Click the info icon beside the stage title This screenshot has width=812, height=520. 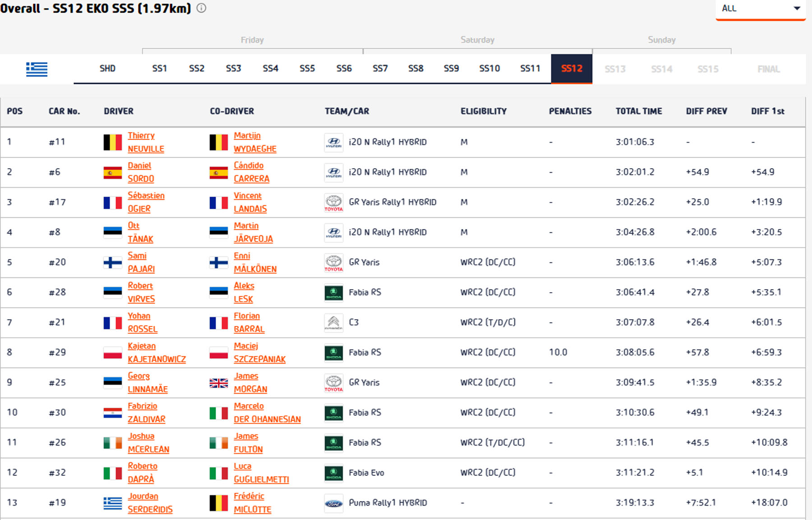pos(201,8)
